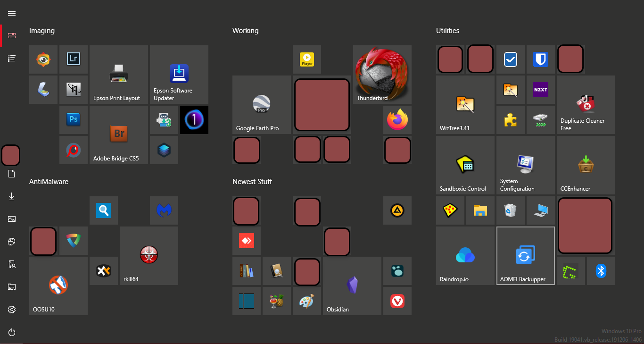Screen dimensions: 644x344
Task: Click the Power button in sidebar
Action: point(12,332)
